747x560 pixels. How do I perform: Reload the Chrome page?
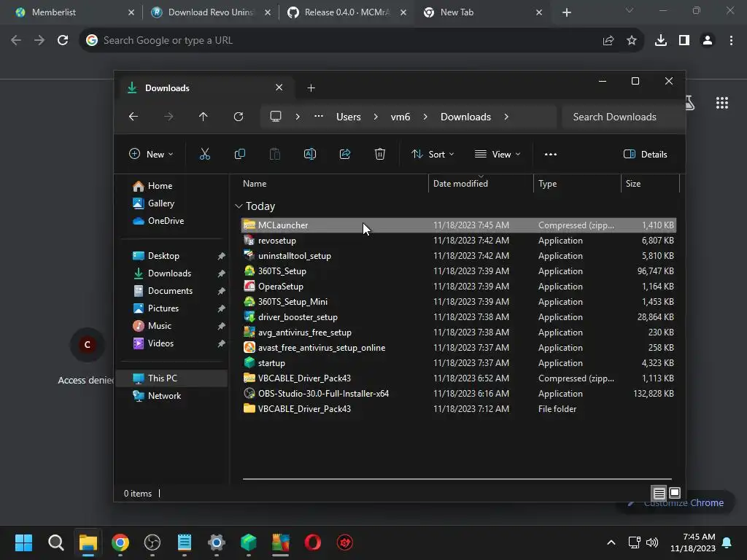click(63, 40)
